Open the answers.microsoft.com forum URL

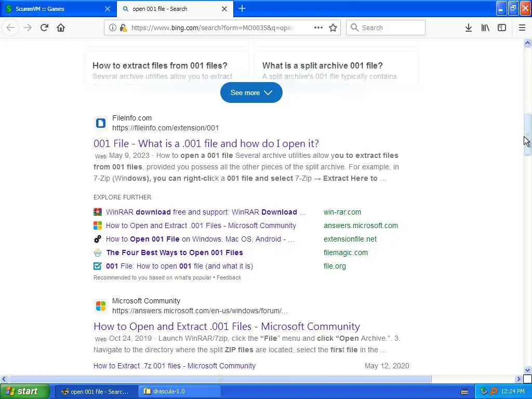[x=199, y=311]
